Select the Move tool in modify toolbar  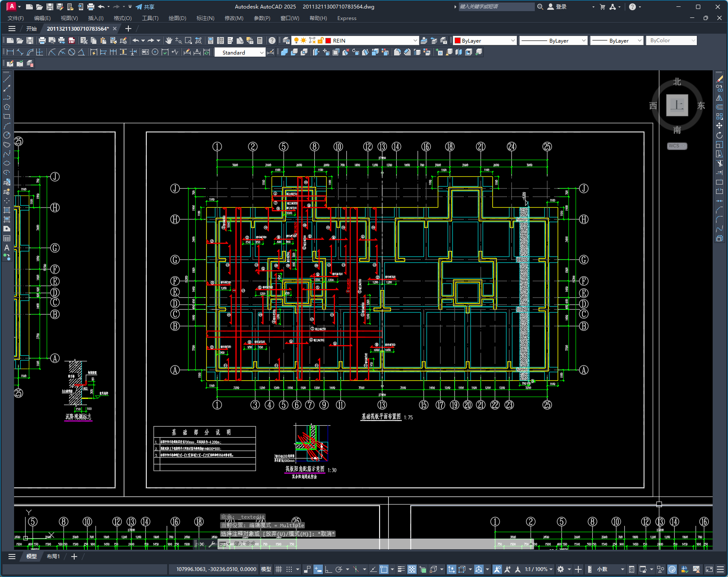click(x=719, y=126)
